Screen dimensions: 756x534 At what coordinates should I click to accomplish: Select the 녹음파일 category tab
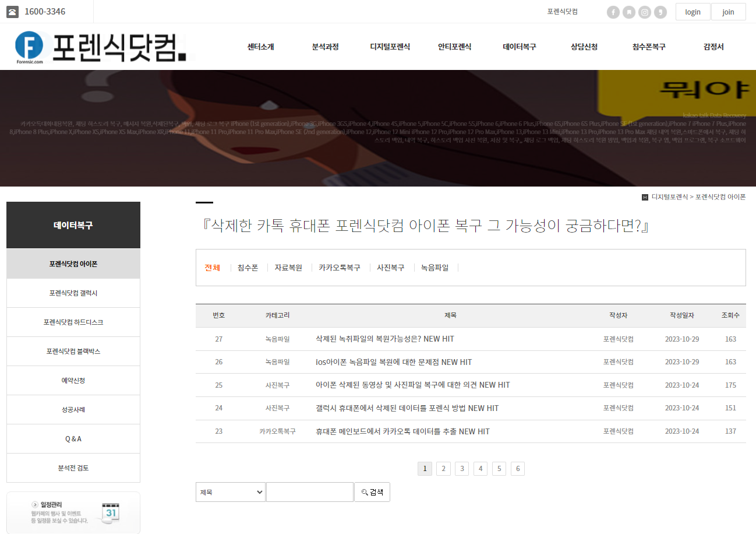(x=434, y=268)
